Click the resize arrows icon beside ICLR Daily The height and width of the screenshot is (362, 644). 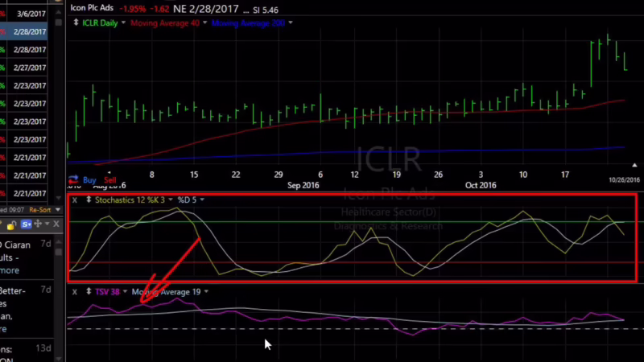(76, 23)
